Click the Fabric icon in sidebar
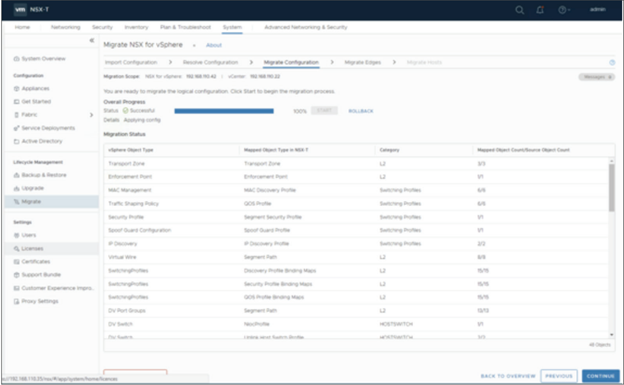Screen dimensions: 624x385 16,115
